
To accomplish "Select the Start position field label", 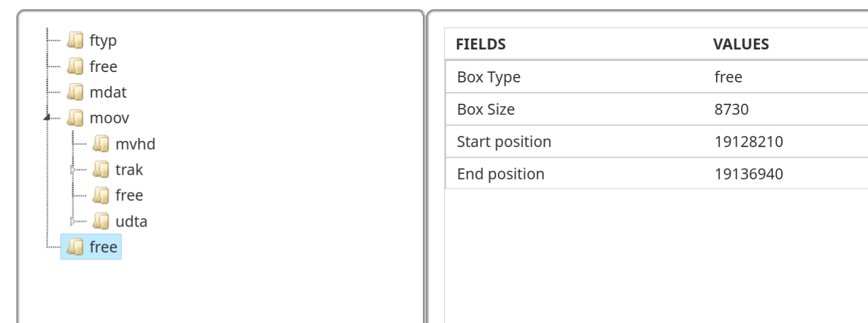I will (x=504, y=142).
